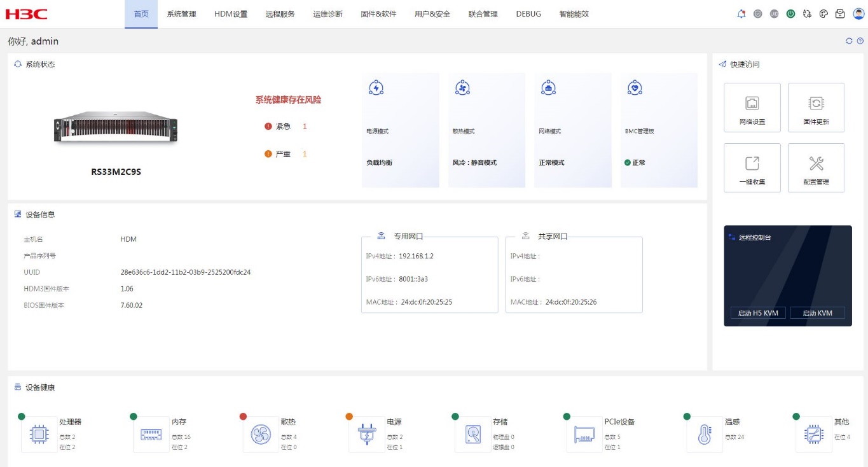The height and width of the screenshot is (467, 868).
Task: Open 内存 memory health icon
Action: (x=151, y=435)
